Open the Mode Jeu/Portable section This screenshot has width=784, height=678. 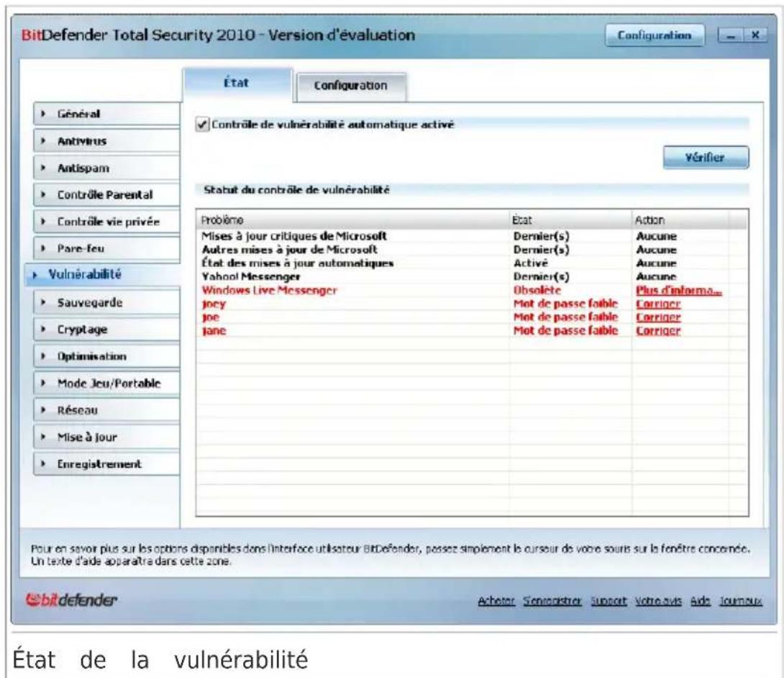tap(106, 384)
